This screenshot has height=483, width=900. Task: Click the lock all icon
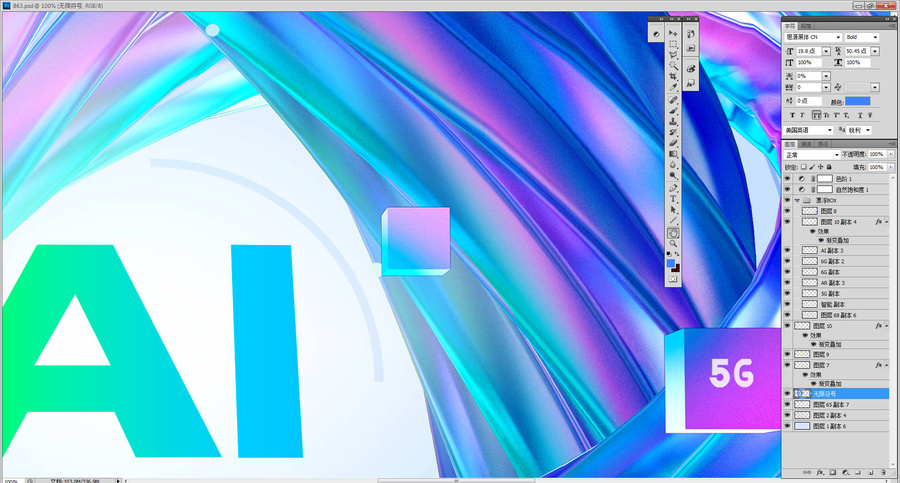point(829,167)
